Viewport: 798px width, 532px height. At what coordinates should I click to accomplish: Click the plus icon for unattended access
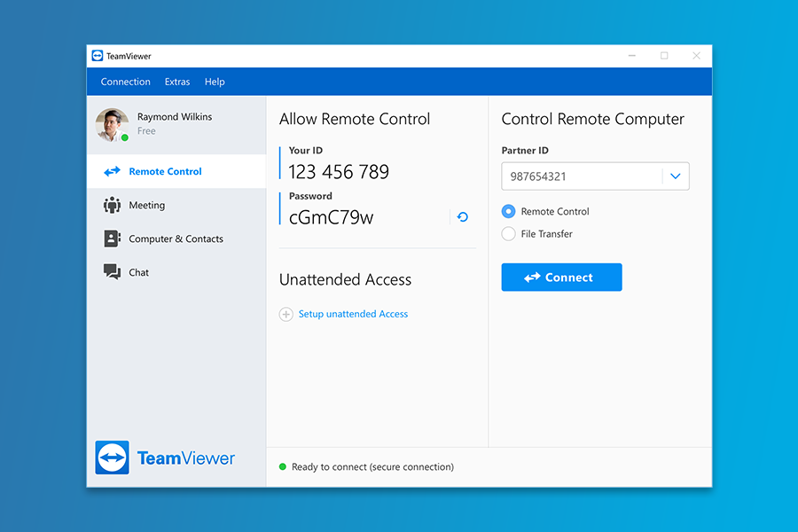286,314
